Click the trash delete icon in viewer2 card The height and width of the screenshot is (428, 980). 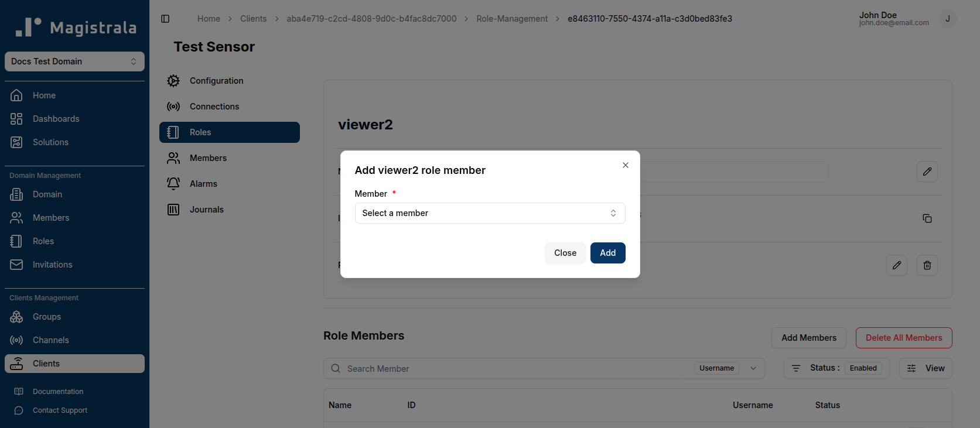(927, 265)
